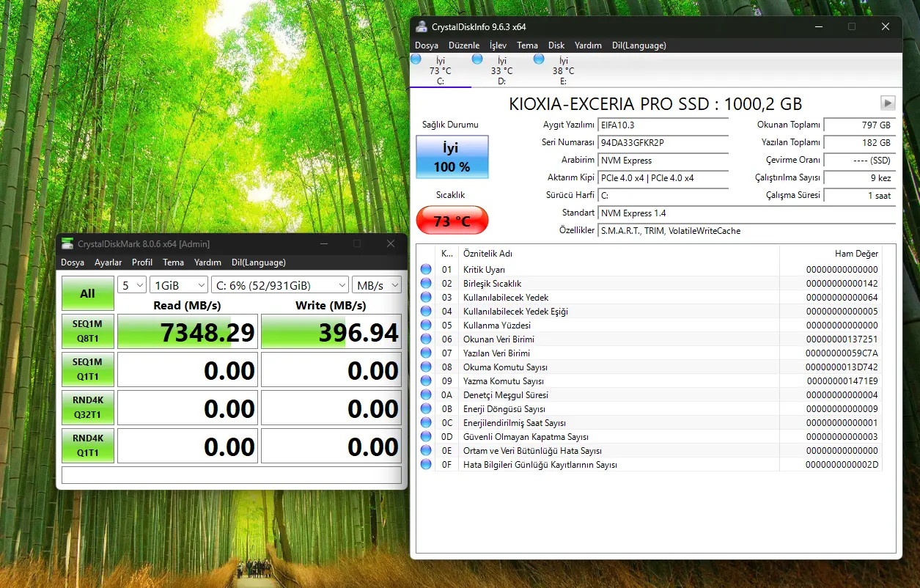Open Tema menu in CrystalDiskInfo
The height and width of the screenshot is (588, 920).
click(x=527, y=45)
